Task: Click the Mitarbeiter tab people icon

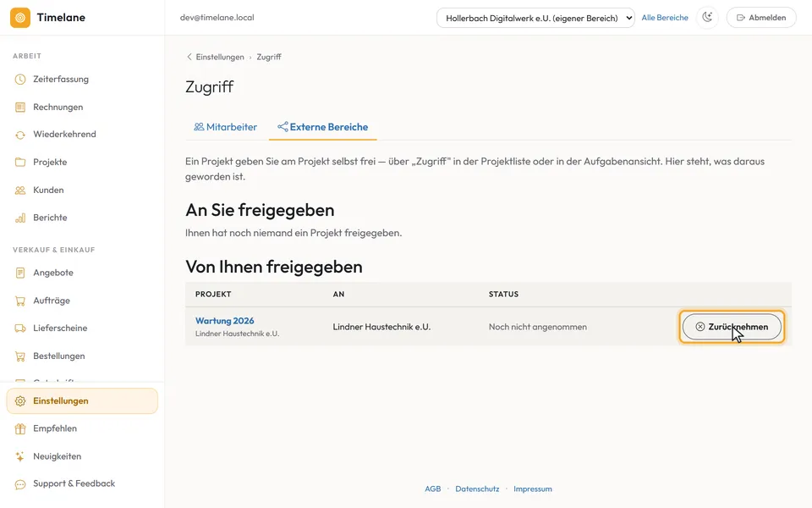Action: (x=199, y=127)
